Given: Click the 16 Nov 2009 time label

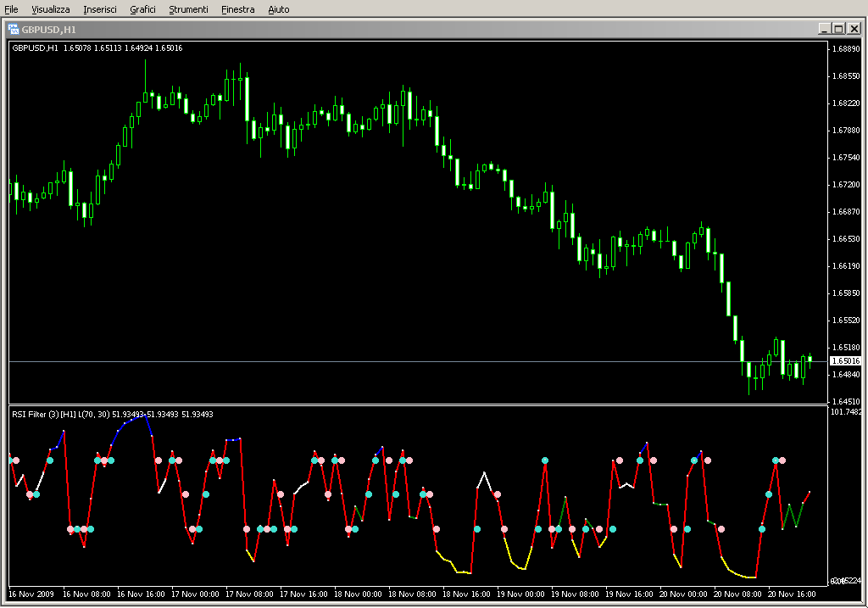Looking at the screenshot, I should (x=31, y=594).
